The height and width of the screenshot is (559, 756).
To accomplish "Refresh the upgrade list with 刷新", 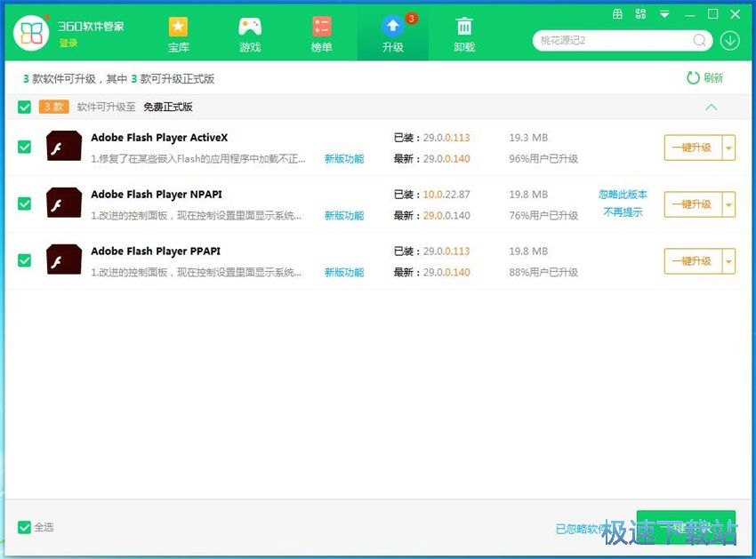I will (x=705, y=77).
